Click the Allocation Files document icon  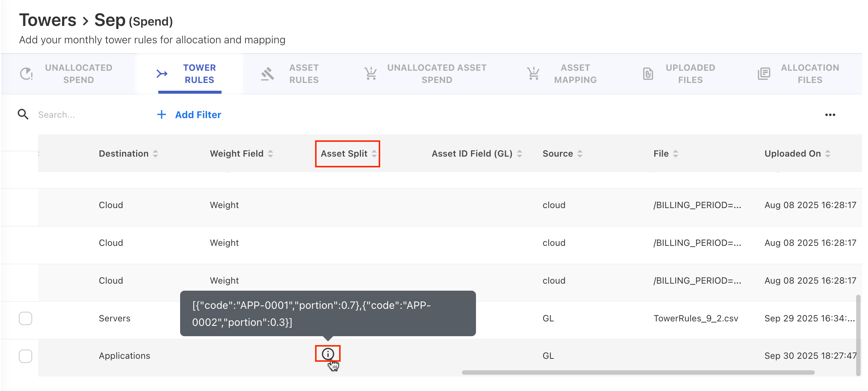(764, 74)
